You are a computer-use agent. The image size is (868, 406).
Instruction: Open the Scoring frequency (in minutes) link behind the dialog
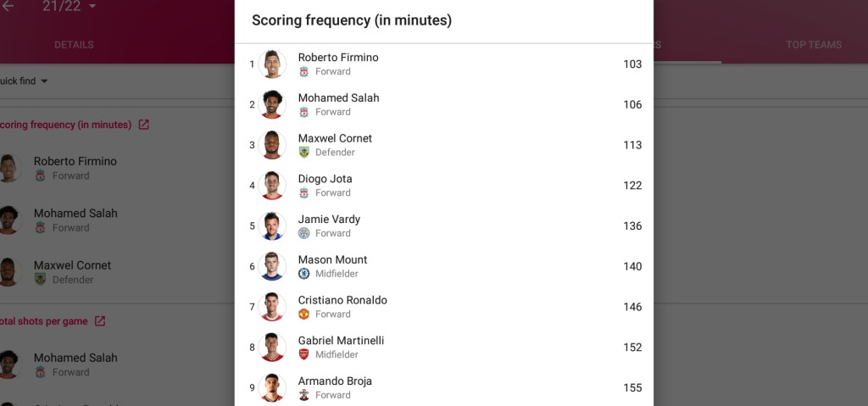[x=65, y=125]
